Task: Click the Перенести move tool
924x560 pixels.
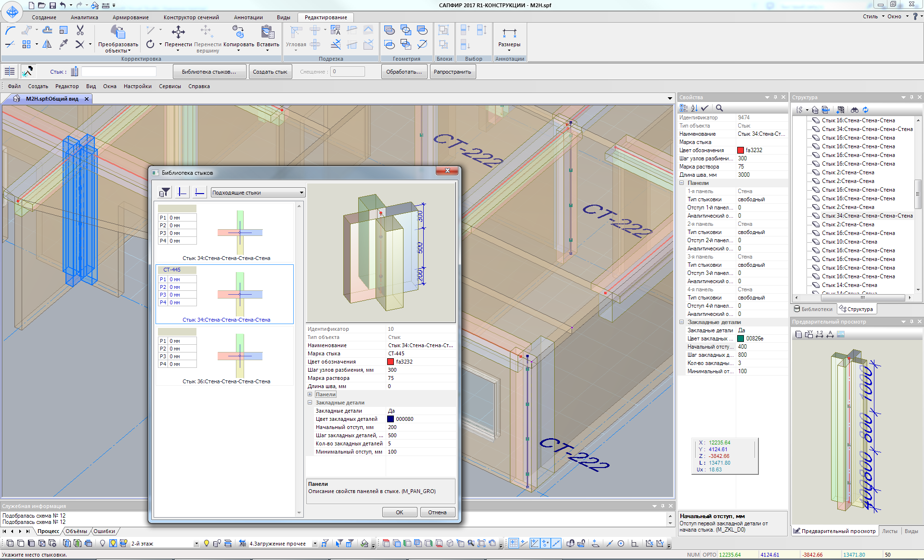Action: [178, 37]
